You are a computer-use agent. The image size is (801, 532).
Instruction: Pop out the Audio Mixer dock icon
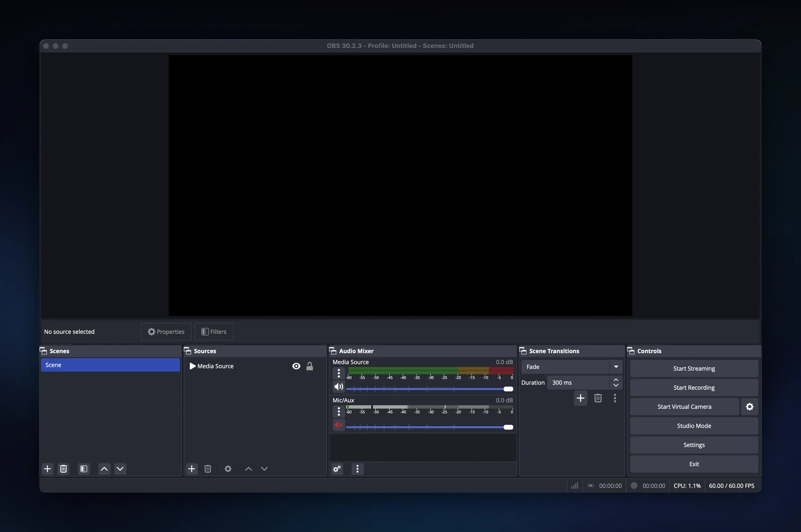[x=333, y=351]
